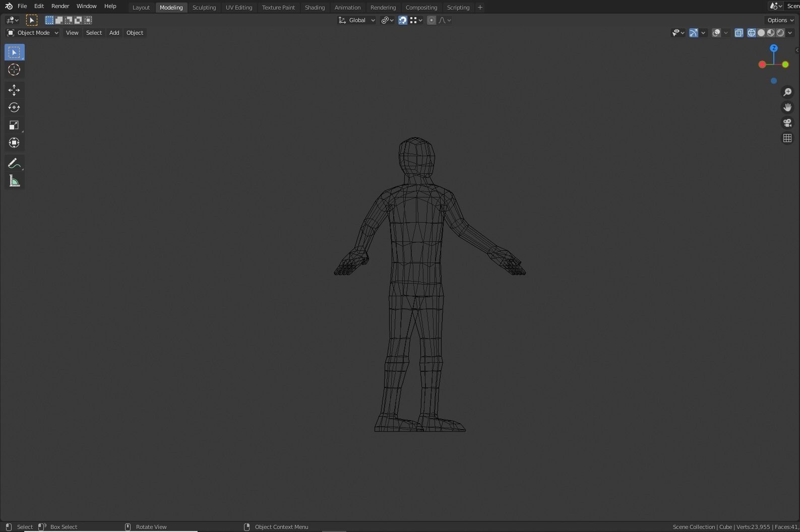Expand the sidebar with small arrow
The width and height of the screenshot is (800, 532).
[797, 50]
